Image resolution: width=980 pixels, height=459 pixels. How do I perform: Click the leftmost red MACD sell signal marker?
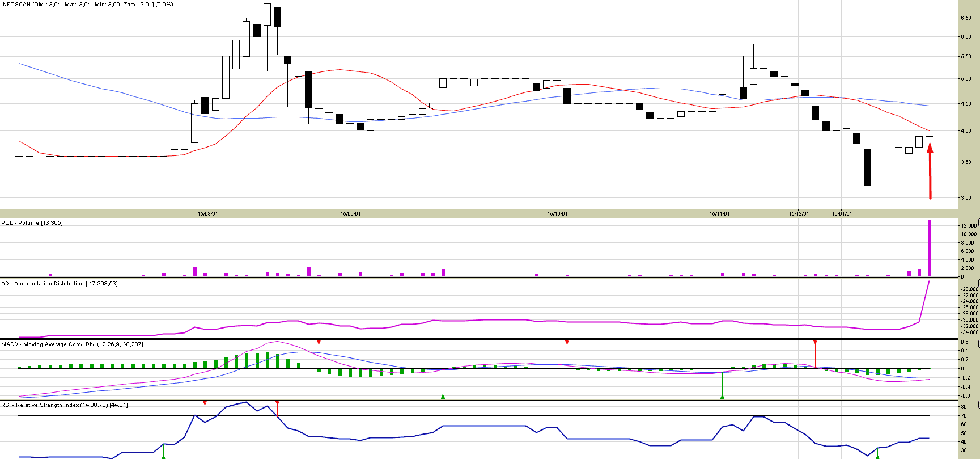tap(319, 343)
